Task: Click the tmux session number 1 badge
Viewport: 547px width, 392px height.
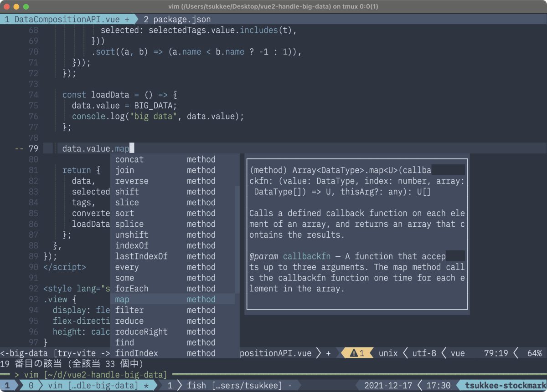Action: [7, 386]
